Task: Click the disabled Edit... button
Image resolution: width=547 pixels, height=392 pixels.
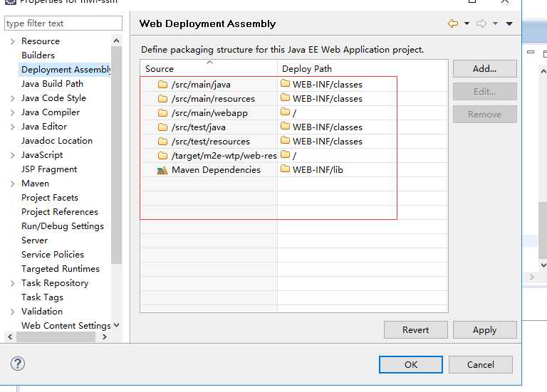Action: click(484, 92)
